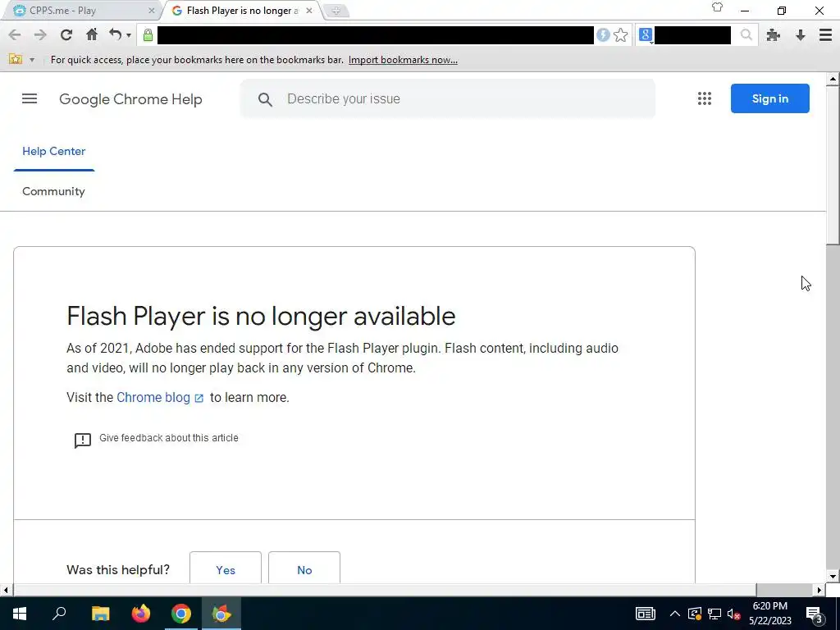The height and width of the screenshot is (630, 840).
Task: Click the Describe your issue search field
Action: point(448,98)
